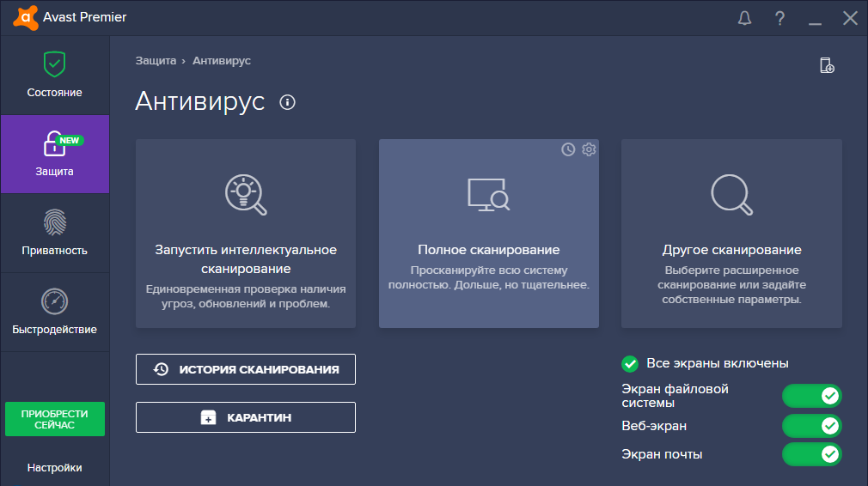
Task: Click the Антивирус page heading
Action: [200, 101]
